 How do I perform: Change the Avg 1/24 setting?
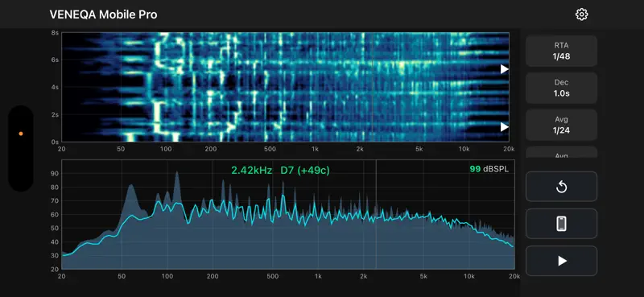pyautogui.click(x=561, y=125)
